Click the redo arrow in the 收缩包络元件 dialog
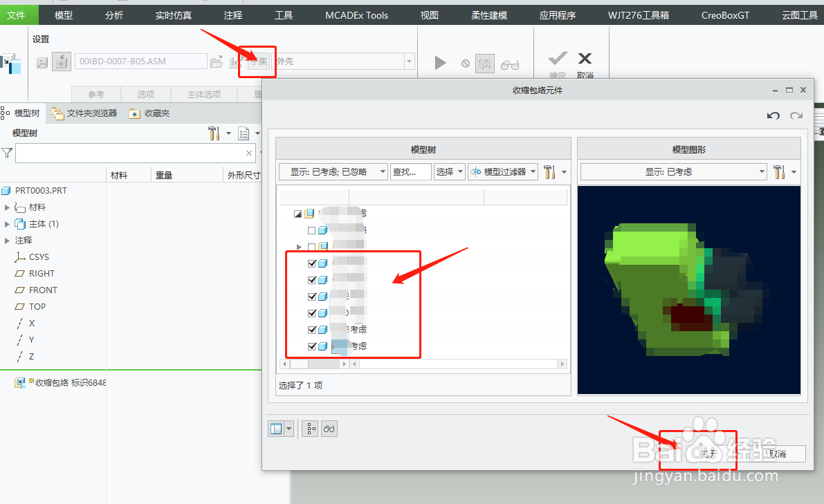Image resolution: width=824 pixels, height=504 pixels. point(797,115)
